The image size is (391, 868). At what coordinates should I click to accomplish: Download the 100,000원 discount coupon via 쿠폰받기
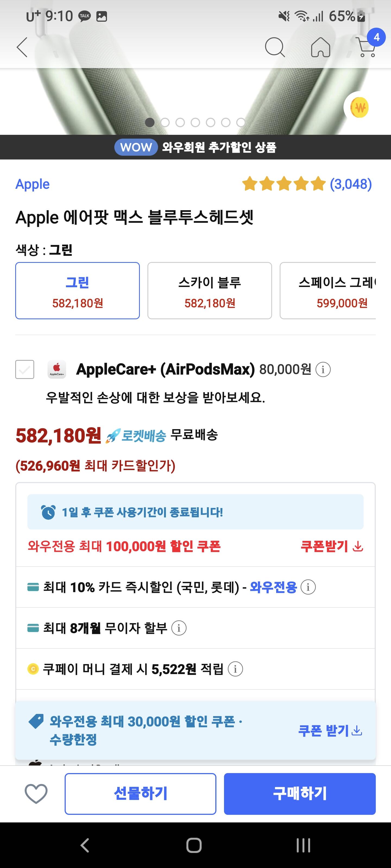tap(331, 546)
